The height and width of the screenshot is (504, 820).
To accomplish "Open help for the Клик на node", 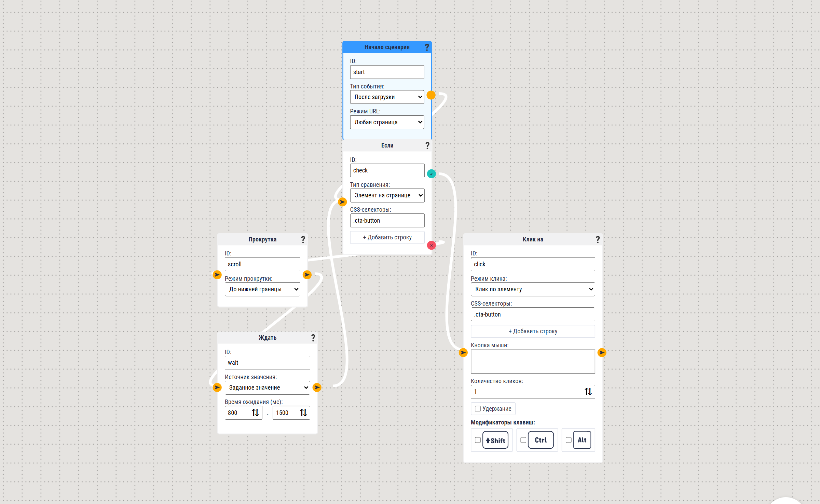I will tap(598, 239).
